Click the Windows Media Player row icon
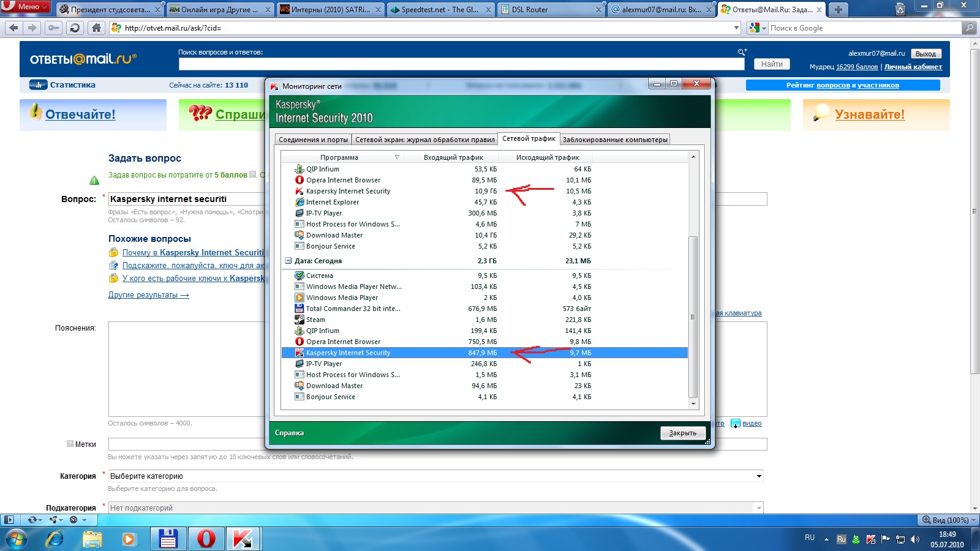The width and height of the screenshot is (980, 551). pos(300,298)
